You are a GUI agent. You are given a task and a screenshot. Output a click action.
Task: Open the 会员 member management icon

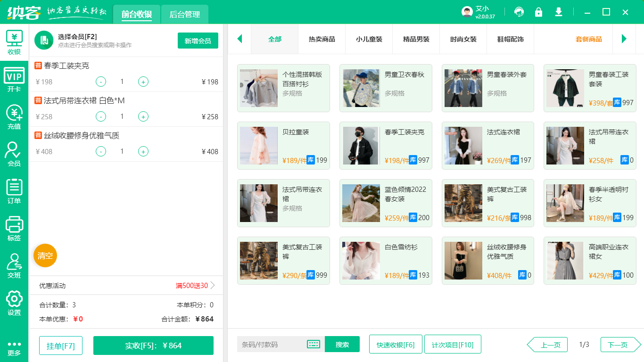pos(14,151)
